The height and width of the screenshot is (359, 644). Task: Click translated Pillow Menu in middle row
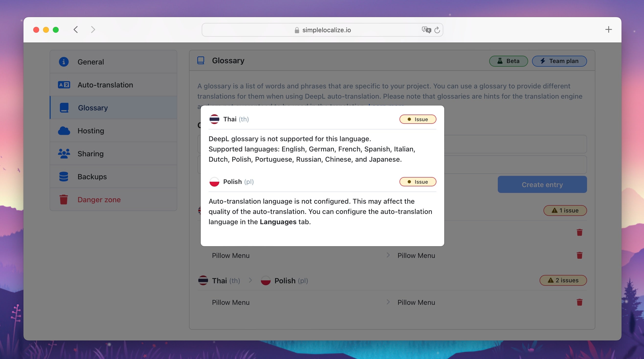point(416,255)
